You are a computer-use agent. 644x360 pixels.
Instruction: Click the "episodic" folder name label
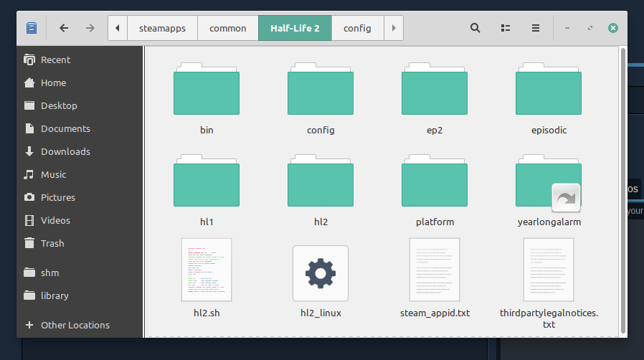tap(549, 130)
